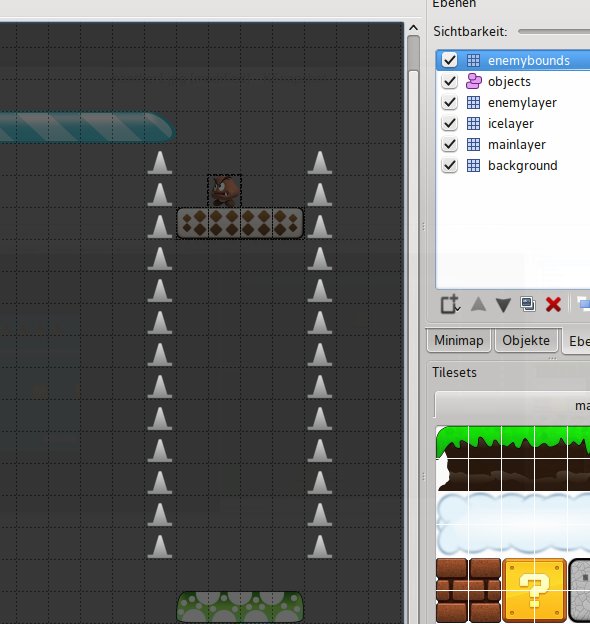Click the tile layer grid icon of enemylayer
The height and width of the screenshot is (624, 590).
473,102
